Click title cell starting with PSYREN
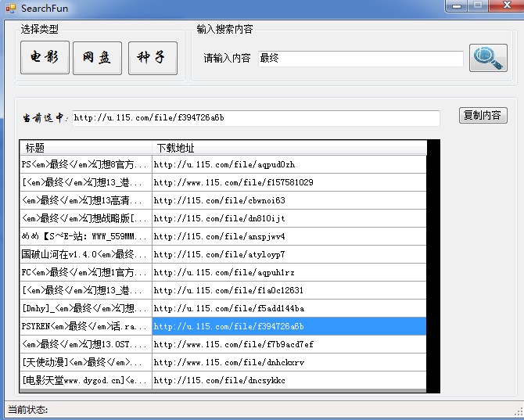The width and height of the screenshot is (524, 420). click(86, 326)
